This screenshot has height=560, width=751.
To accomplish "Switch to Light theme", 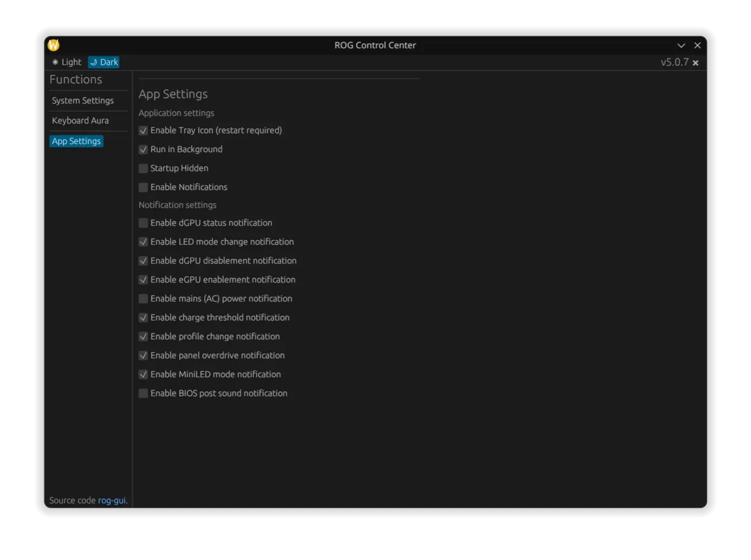I will 67,62.
